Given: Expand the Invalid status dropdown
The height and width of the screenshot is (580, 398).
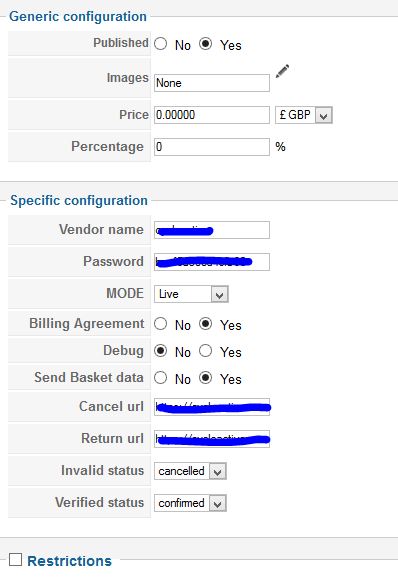Looking at the screenshot, I should (x=190, y=471).
